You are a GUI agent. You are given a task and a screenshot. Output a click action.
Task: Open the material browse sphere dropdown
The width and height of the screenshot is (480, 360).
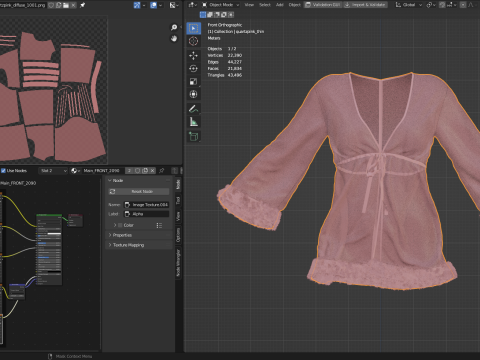click(76, 171)
